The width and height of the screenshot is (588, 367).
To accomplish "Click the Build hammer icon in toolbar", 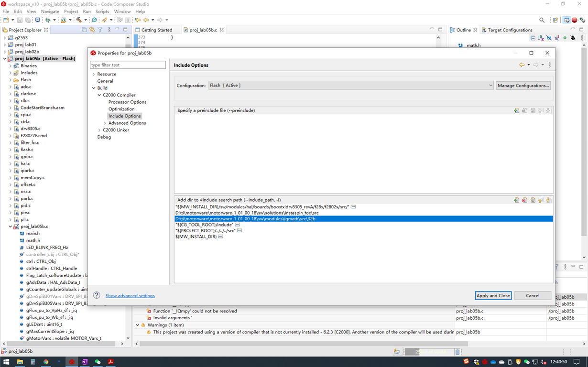I will (x=79, y=20).
